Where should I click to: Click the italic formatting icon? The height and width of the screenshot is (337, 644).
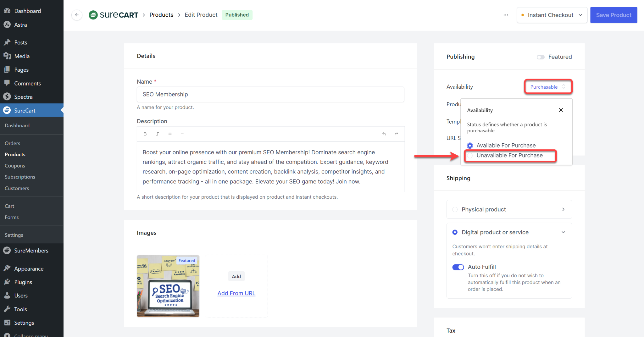[x=157, y=134]
